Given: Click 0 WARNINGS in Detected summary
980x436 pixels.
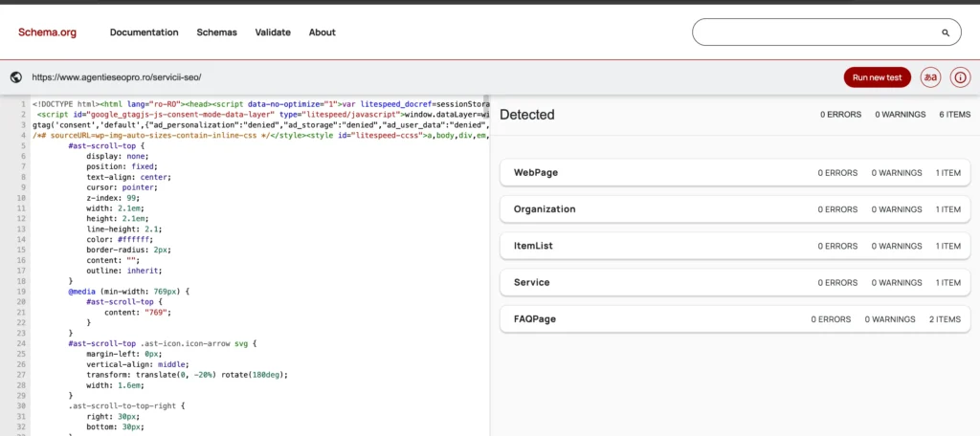Looking at the screenshot, I should (900, 115).
